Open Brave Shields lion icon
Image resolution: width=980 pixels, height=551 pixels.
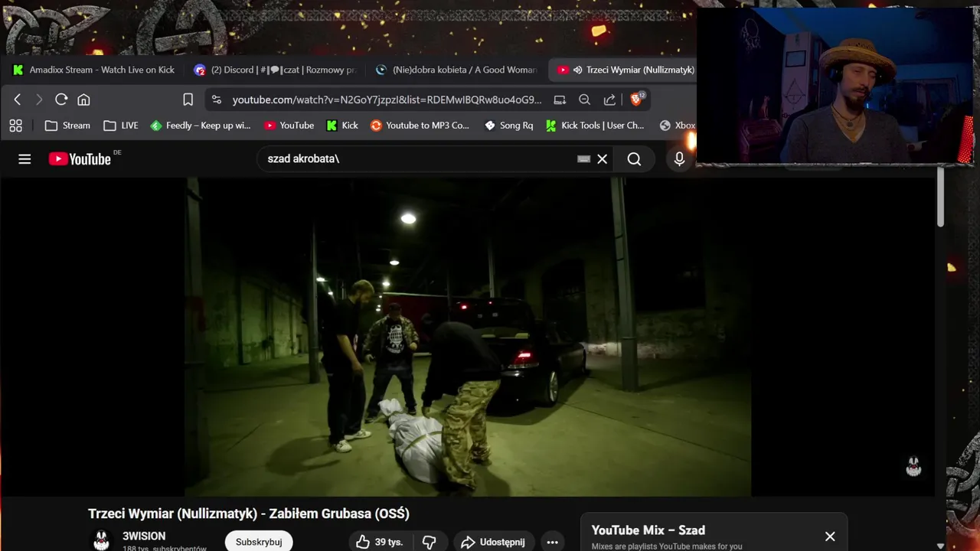coord(636,99)
